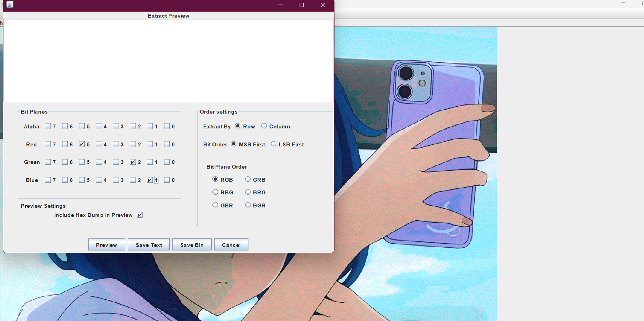Cancel the data extract dialog
The width and height of the screenshot is (644, 321).
point(231,244)
